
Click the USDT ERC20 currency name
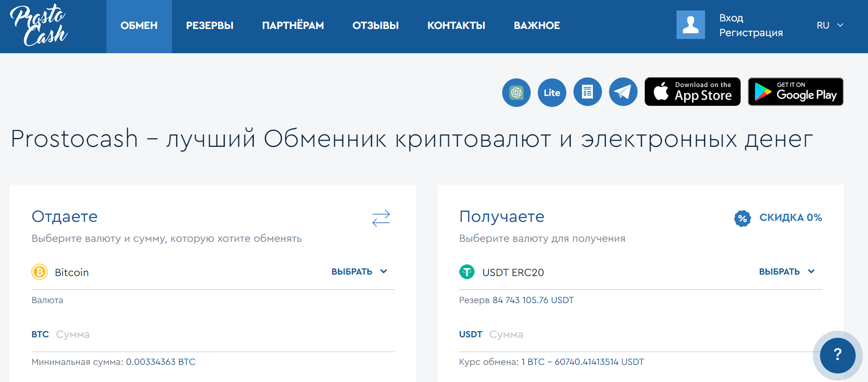pyautogui.click(x=513, y=272)
